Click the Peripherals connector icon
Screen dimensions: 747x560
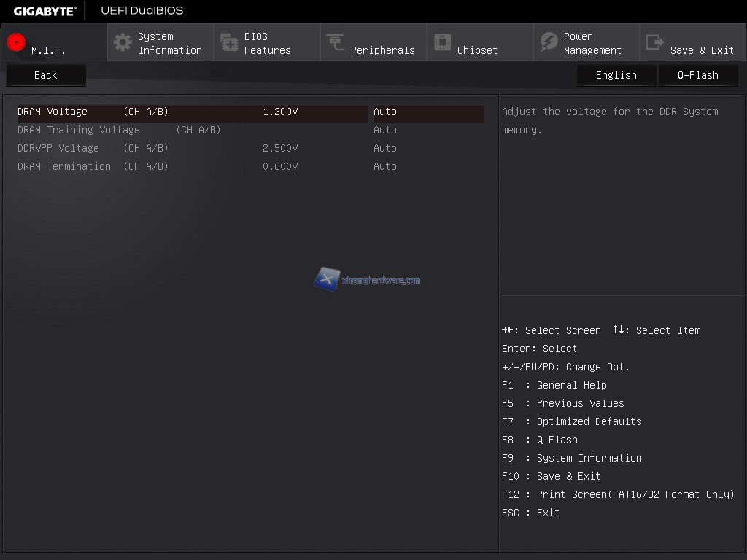336,42
